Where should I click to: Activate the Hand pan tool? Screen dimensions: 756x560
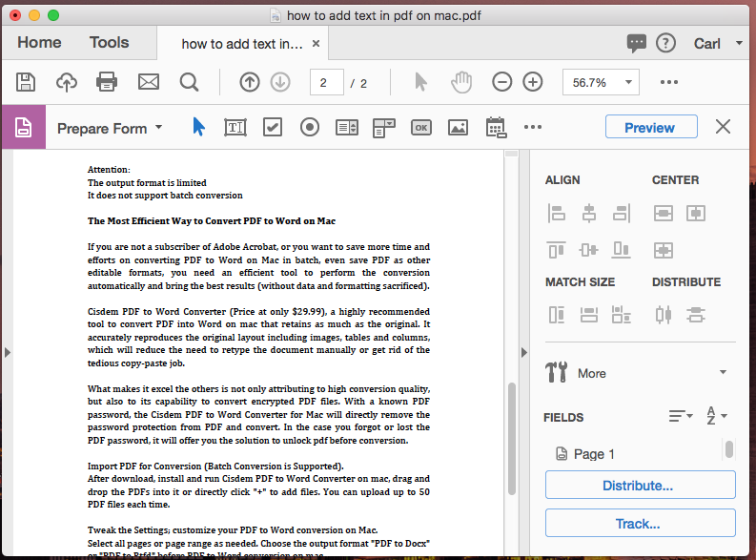pos(461,82)
